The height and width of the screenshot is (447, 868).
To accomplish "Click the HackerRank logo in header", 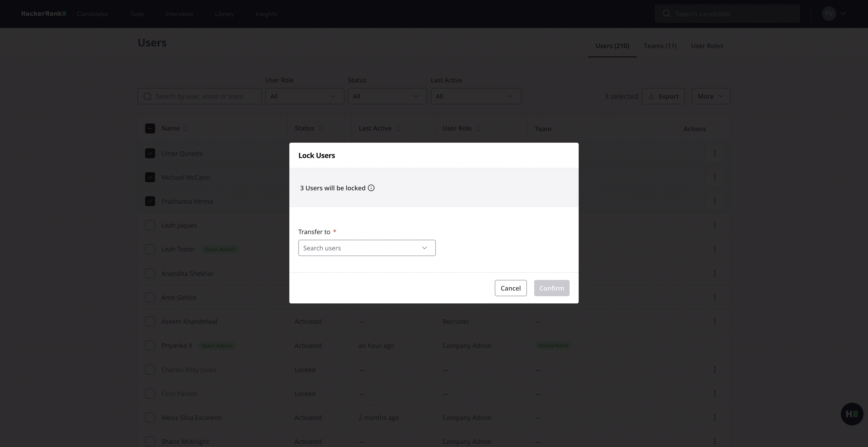I will pos(43,14).
